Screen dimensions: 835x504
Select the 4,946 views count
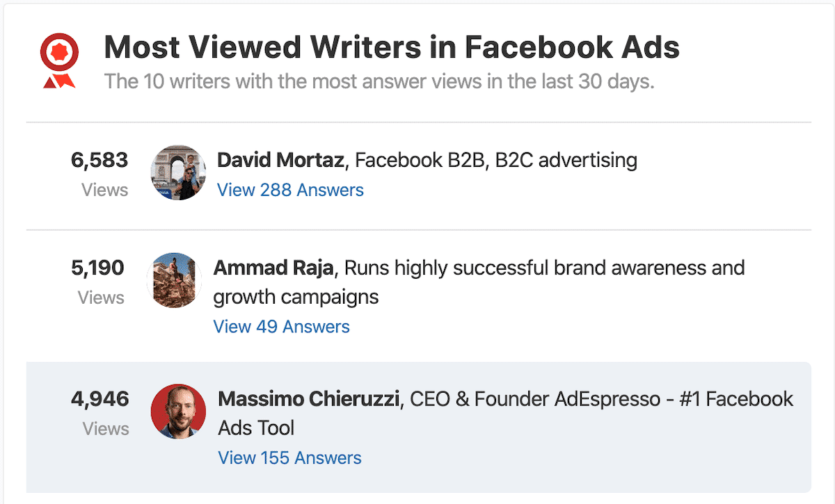(x=100, y=399)
